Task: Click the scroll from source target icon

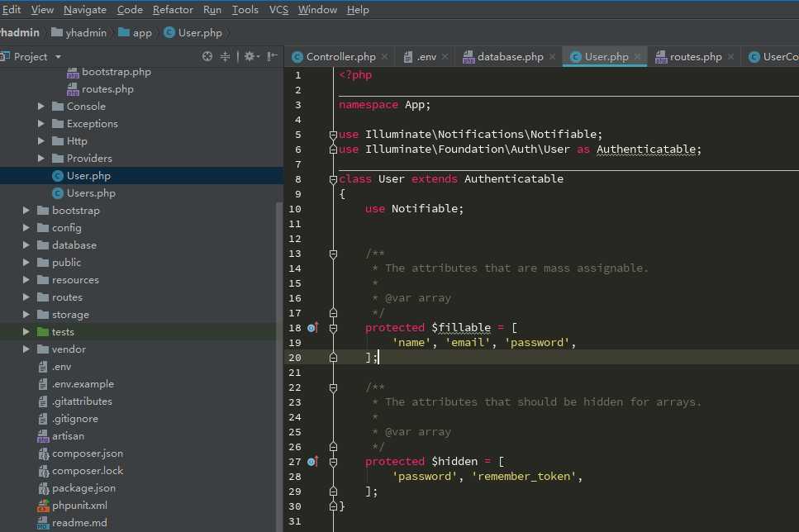Action: click(207, 56)
